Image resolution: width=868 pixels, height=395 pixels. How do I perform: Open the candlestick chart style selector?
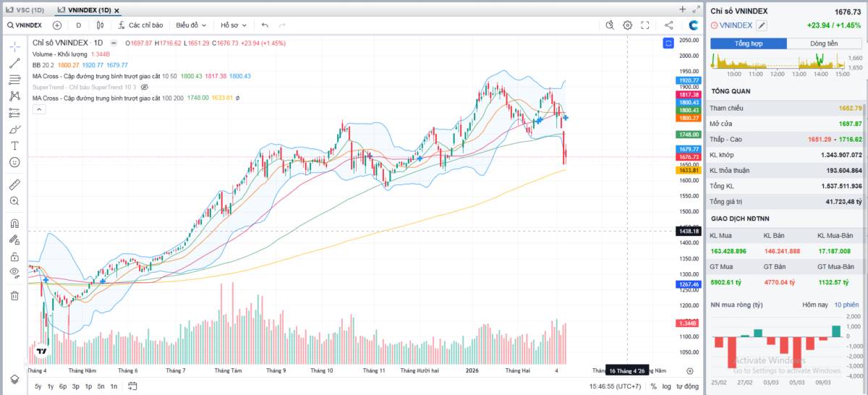click(x=101, y=25)
